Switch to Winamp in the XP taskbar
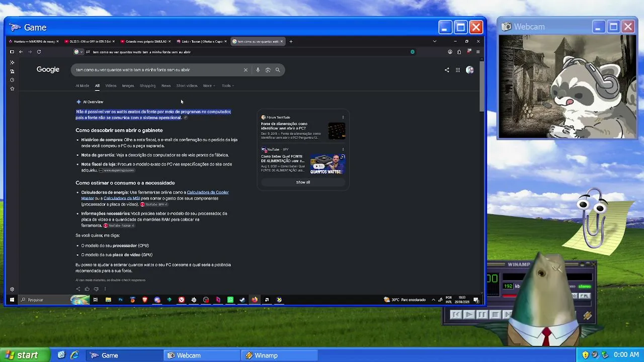 coord(279,355)
